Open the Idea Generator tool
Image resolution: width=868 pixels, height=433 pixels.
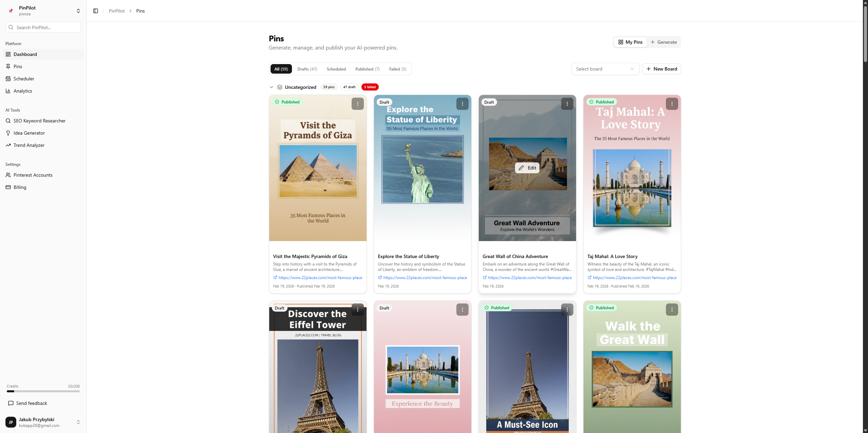coord(29,133)
